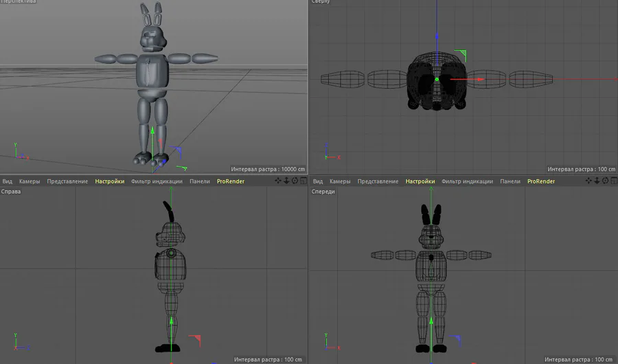Click the rotate-camera icon above the Спереди view
This screenshot has width=618, height=364.
tap(606, 181)
